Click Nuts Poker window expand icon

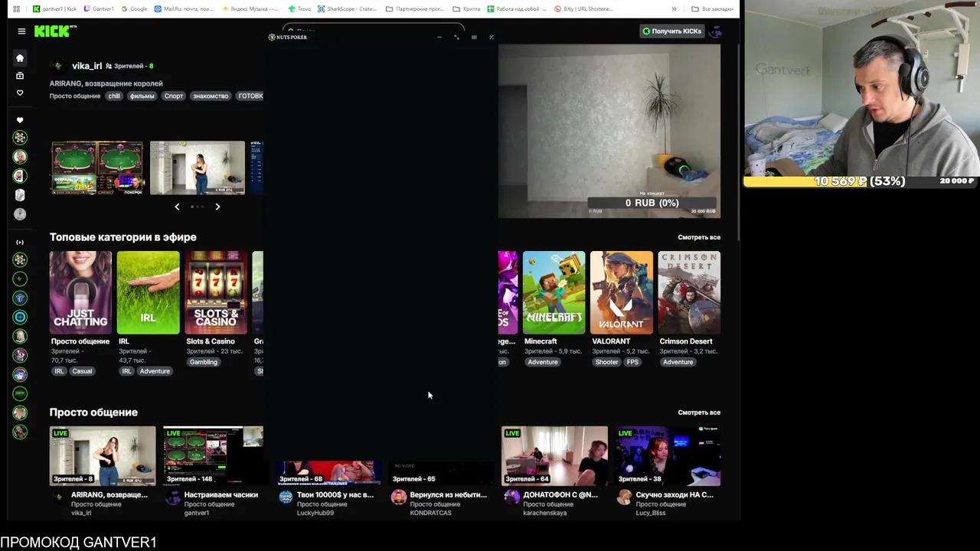pyautogui.click(x=456, y=37)
